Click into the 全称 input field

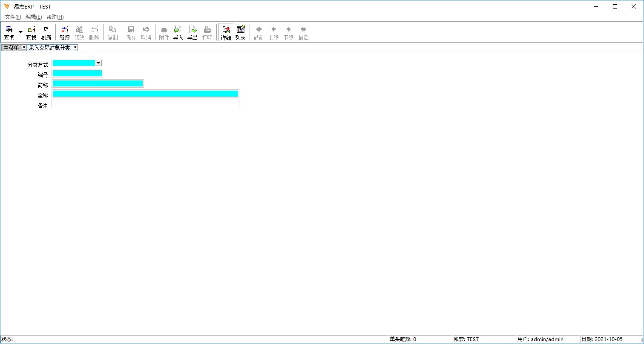145,94
